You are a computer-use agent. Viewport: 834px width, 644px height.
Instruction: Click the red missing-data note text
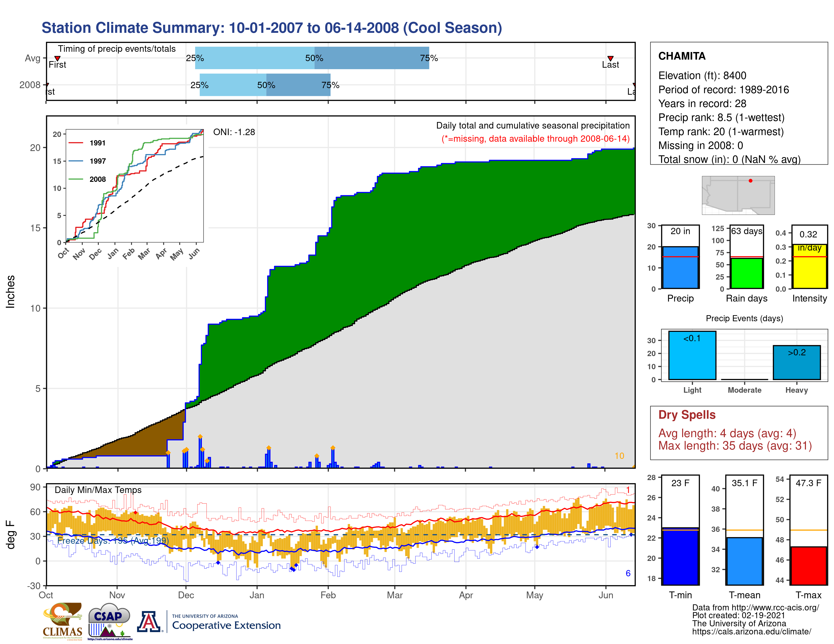[535, 138]
